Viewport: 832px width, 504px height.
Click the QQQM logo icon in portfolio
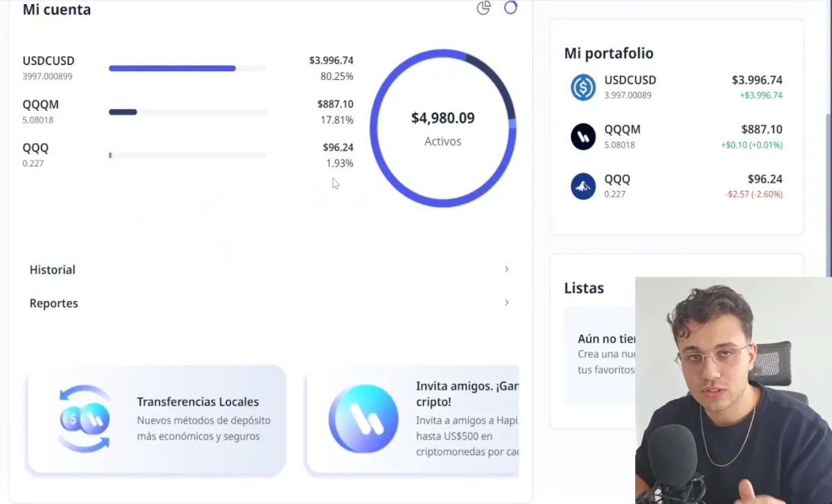583,137
